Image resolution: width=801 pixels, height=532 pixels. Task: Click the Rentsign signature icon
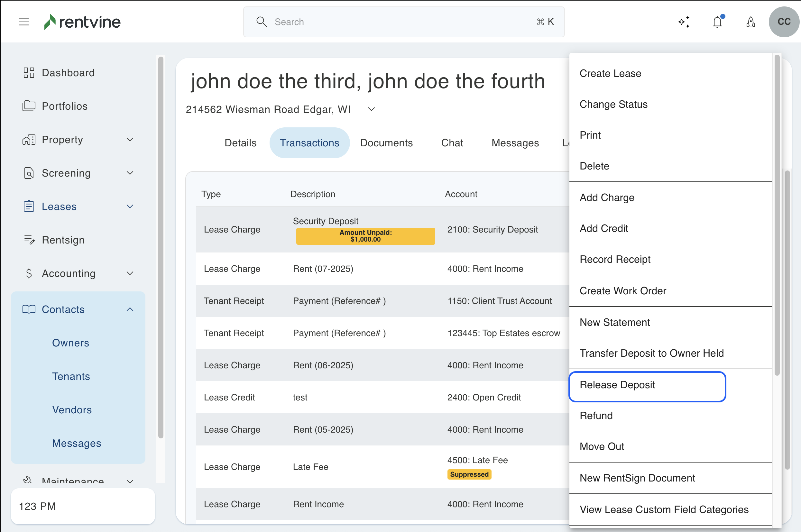coord(29,240)
